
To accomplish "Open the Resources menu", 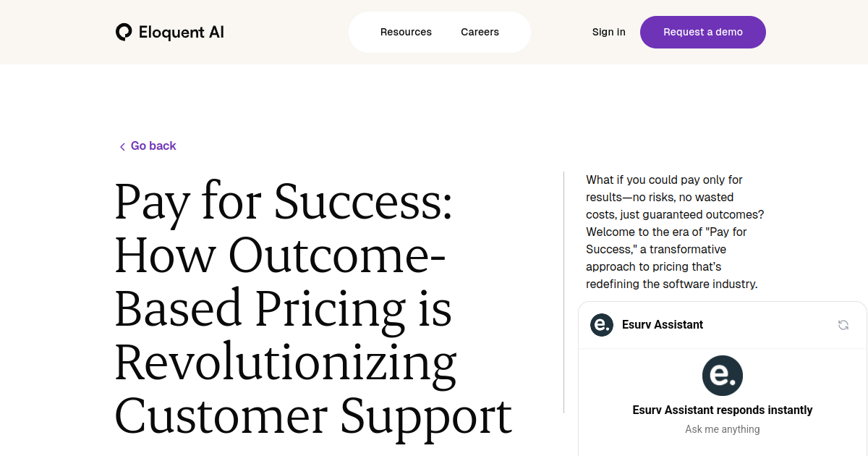I will tap(406, 32).
